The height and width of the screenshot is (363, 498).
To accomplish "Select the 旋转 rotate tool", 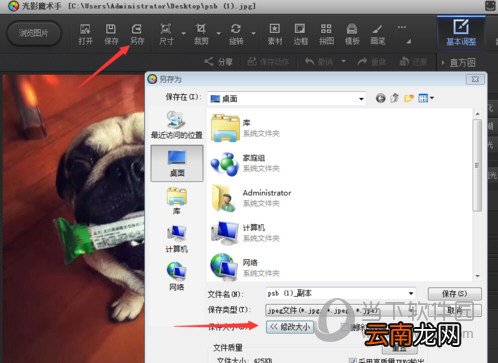I will tap(236, 34).
